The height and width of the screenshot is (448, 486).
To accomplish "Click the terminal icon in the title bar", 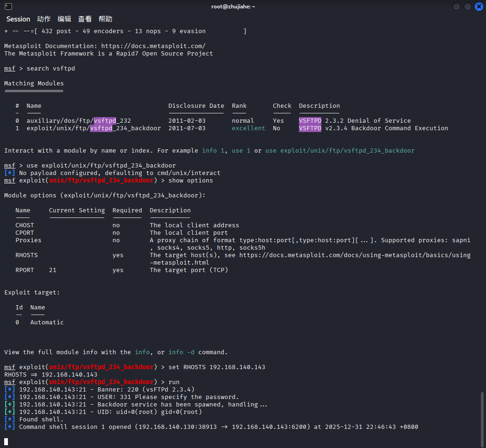I will point(8,6).
